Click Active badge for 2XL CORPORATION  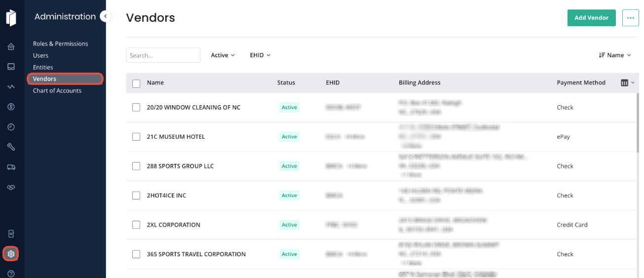[289, 225]
